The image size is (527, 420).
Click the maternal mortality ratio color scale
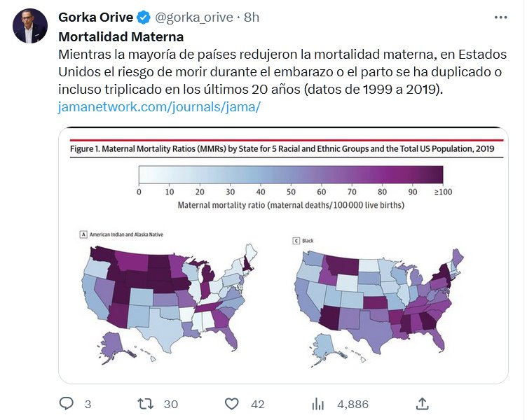pos(290,175)
